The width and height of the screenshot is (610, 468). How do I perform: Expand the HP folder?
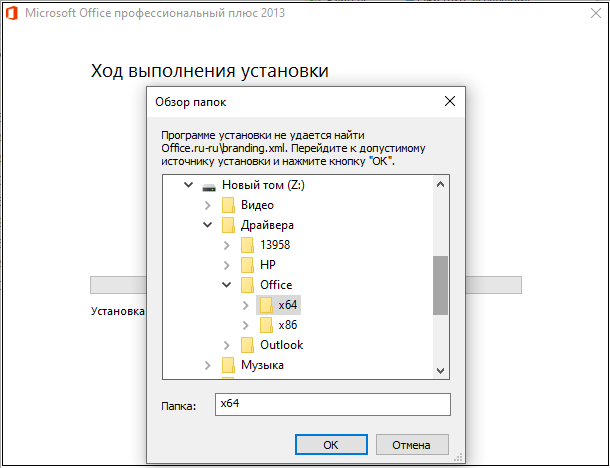point(227,265)
